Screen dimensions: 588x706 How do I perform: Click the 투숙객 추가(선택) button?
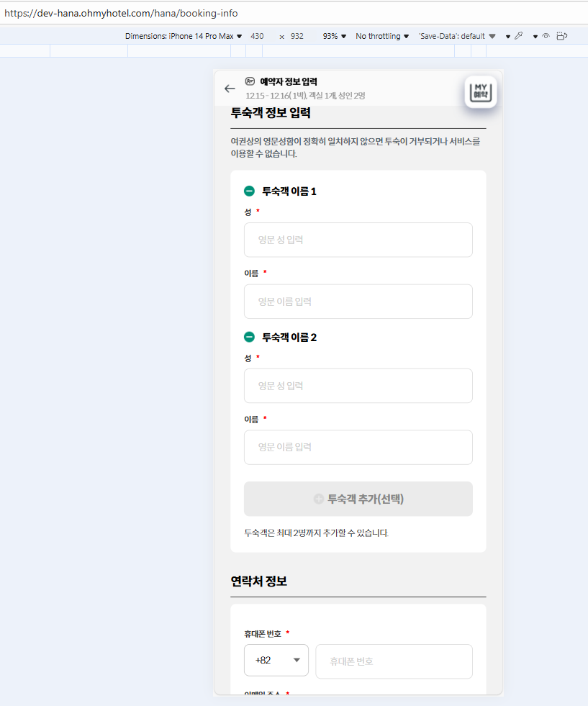pos(358,499)
